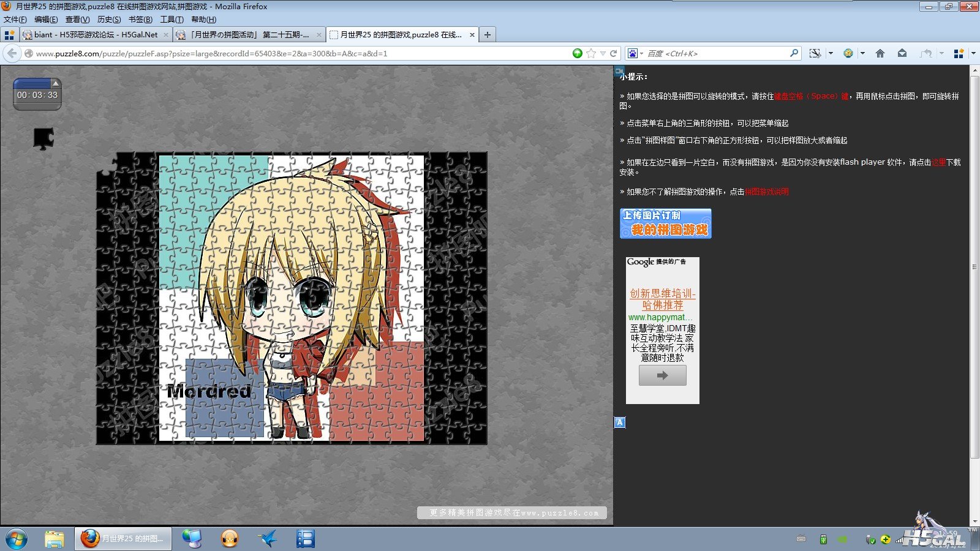Click the www.happymat ad URL
The height and width of the screenshot is (551, 980).
coord(661,317)
